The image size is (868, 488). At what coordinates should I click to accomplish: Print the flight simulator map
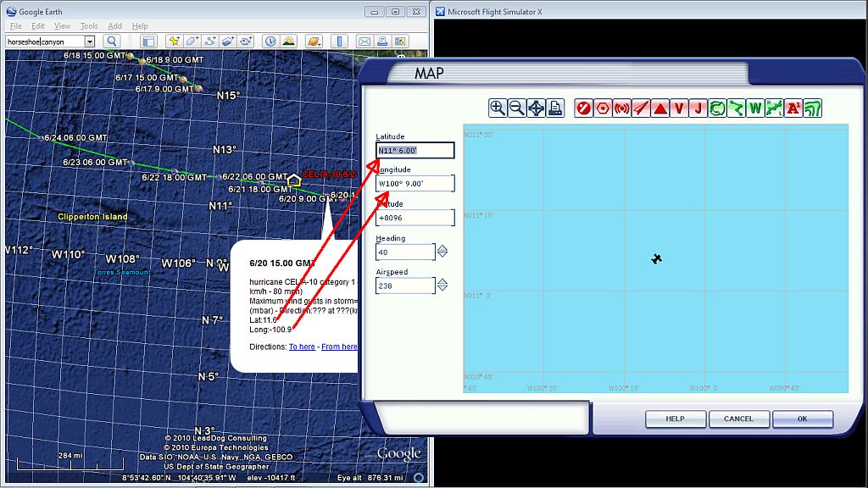point(554,108)
